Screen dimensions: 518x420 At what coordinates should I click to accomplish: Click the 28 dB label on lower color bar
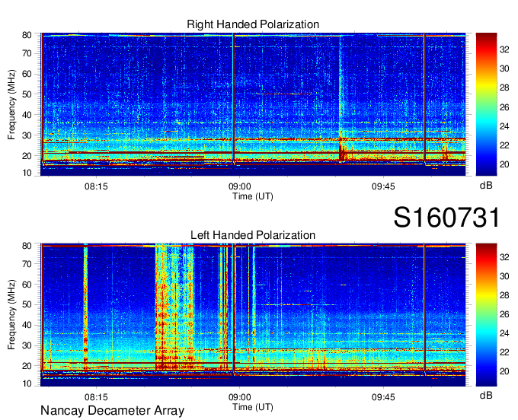click(x=504, y=295)
